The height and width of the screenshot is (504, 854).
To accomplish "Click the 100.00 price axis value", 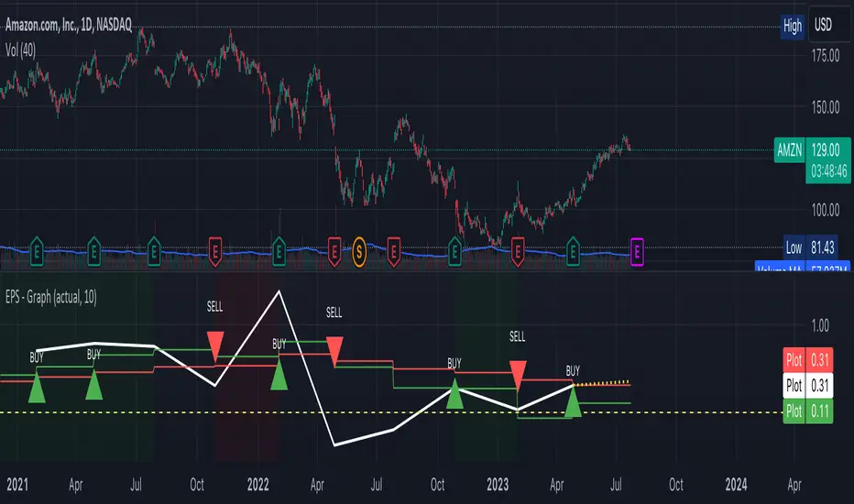I will [826, 210].
